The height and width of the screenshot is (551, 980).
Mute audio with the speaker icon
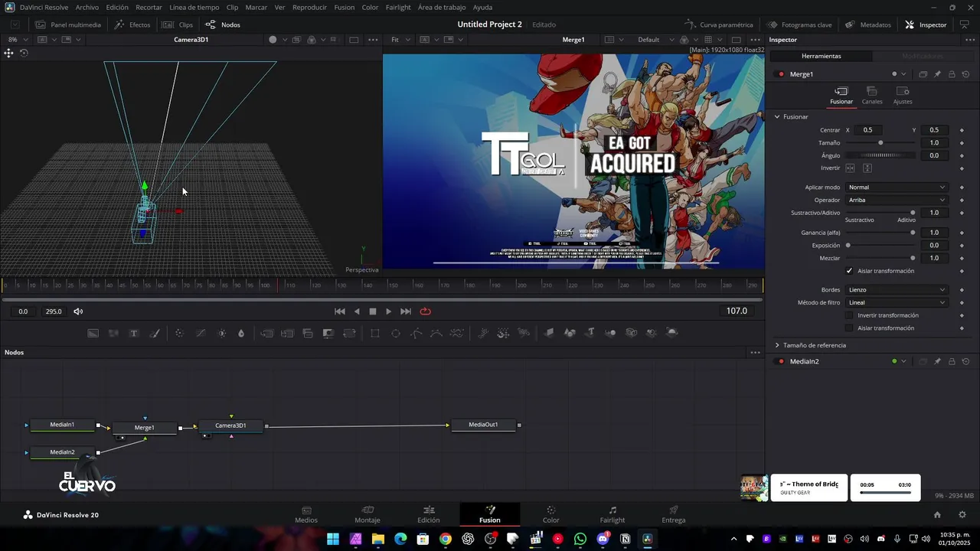[x=78, y=311]
